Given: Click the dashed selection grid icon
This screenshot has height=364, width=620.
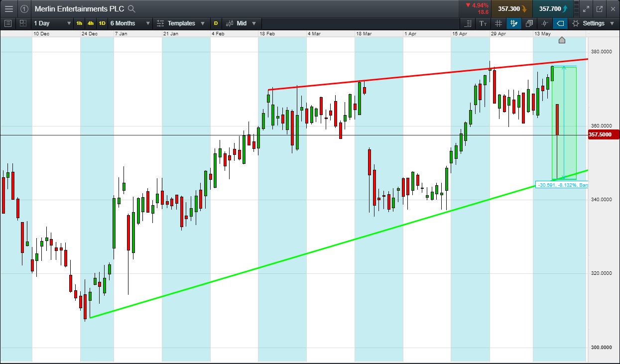Looking at the screenshot, I should pos(23,23).
